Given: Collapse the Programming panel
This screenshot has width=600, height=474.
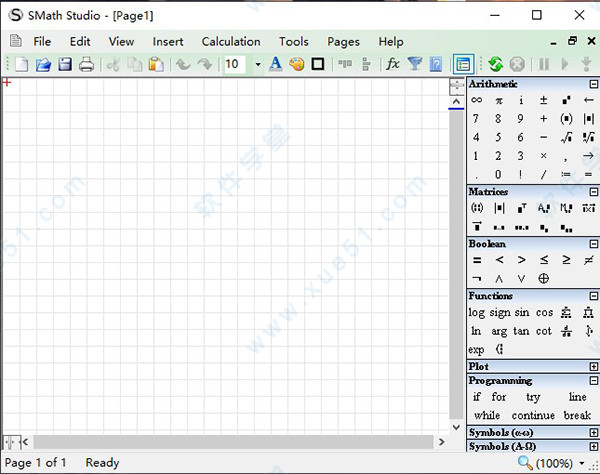Looking at the screenshot, I should pyautogui.click(x=593, y=380).
